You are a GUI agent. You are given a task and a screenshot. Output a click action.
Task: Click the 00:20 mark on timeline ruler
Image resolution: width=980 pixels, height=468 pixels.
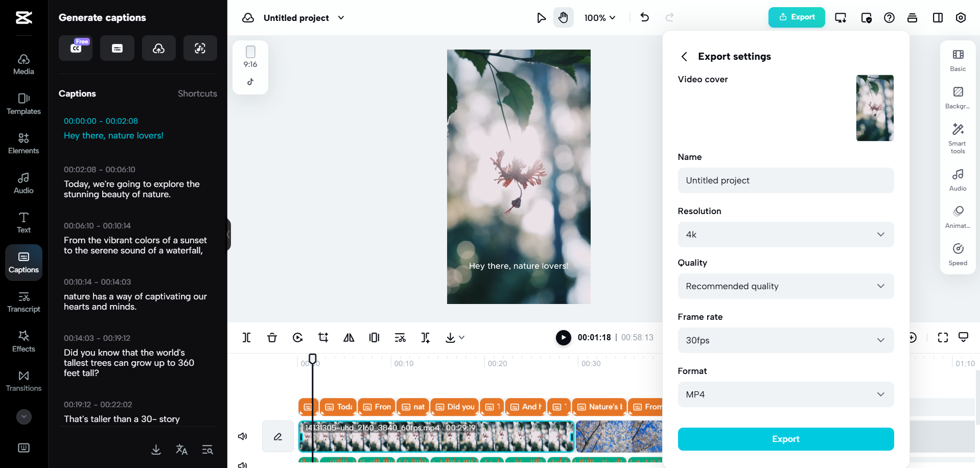point(497,363)
